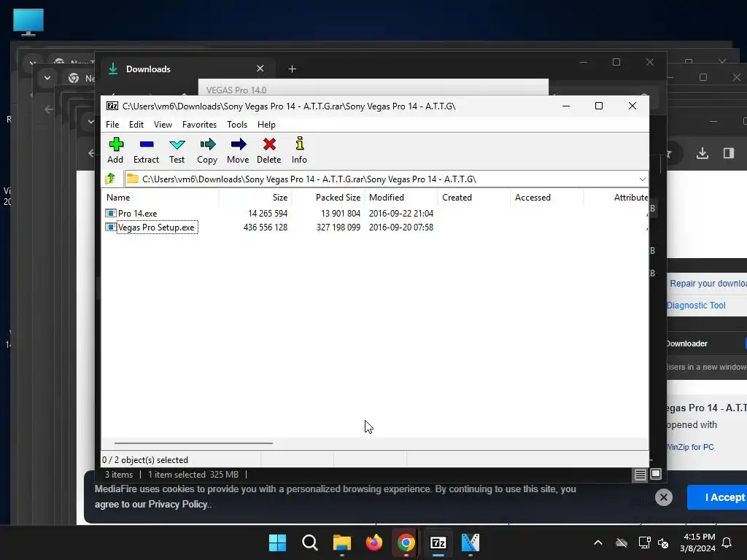Open the Tools menu
The image size is (747, 560).
pos(237,124)
